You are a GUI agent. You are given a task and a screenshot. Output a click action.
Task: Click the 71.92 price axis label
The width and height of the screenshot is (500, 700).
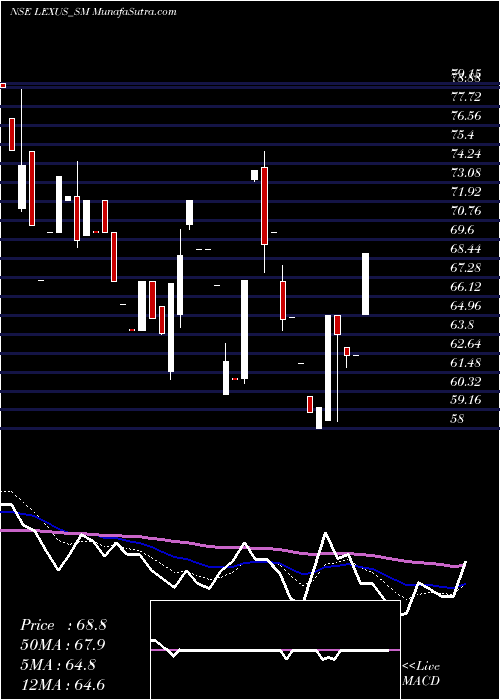click(466, 192)
